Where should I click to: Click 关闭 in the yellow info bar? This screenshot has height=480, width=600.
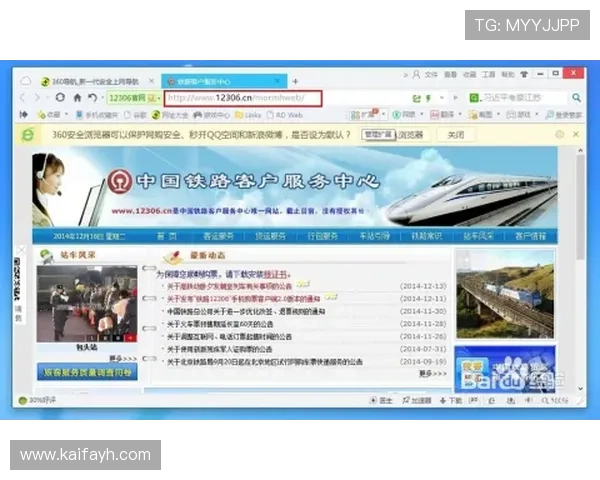[x=456, y=135]
